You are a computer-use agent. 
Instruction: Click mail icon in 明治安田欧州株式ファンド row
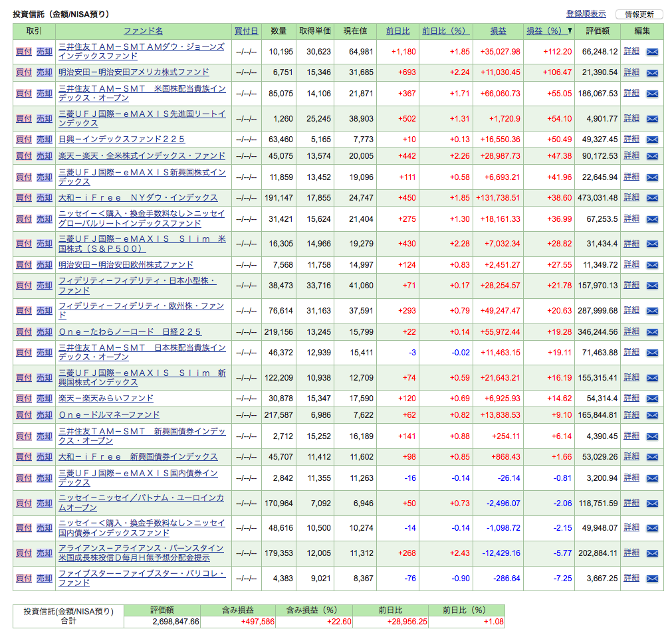pyautogui.click(x=652, y=265)
